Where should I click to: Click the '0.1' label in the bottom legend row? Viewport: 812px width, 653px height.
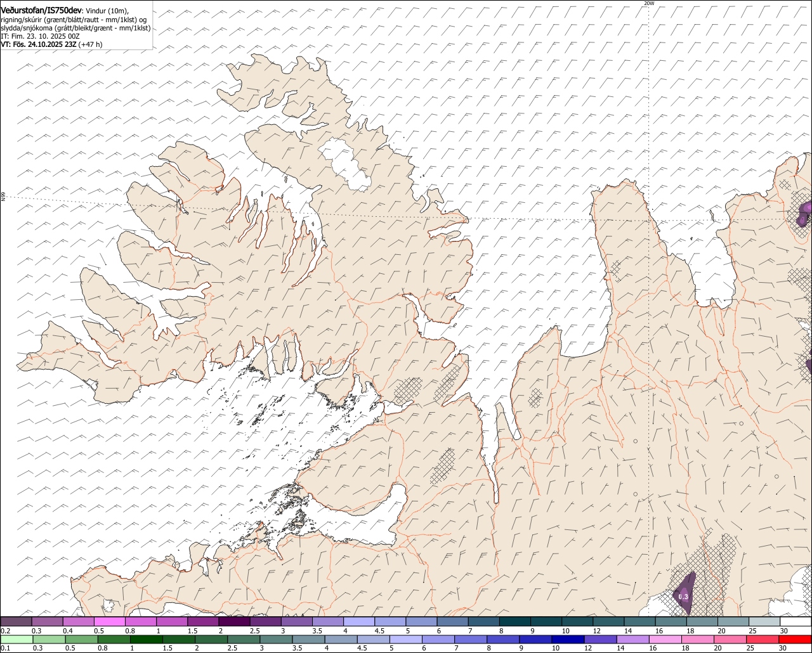[x=6, y=649]
